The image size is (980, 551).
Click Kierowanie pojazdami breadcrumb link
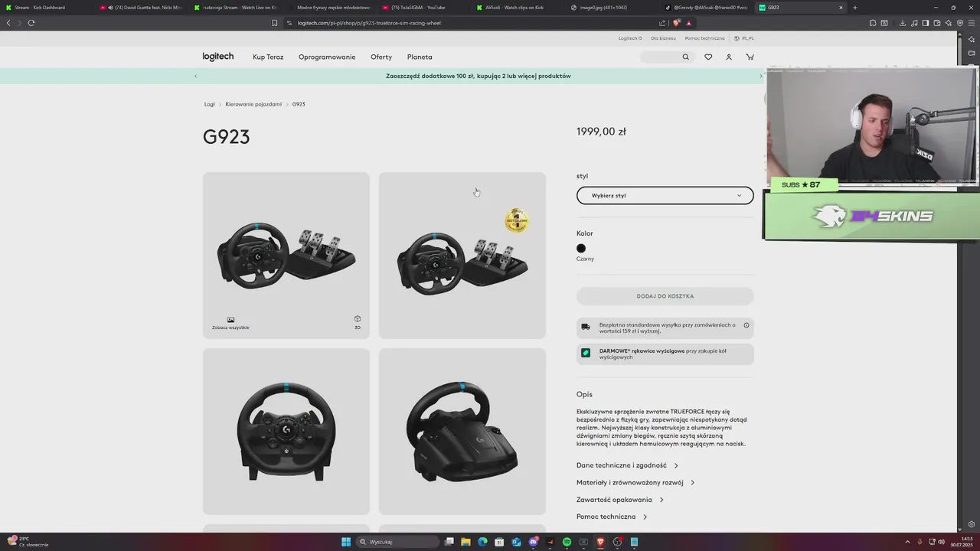click(253, 104)
